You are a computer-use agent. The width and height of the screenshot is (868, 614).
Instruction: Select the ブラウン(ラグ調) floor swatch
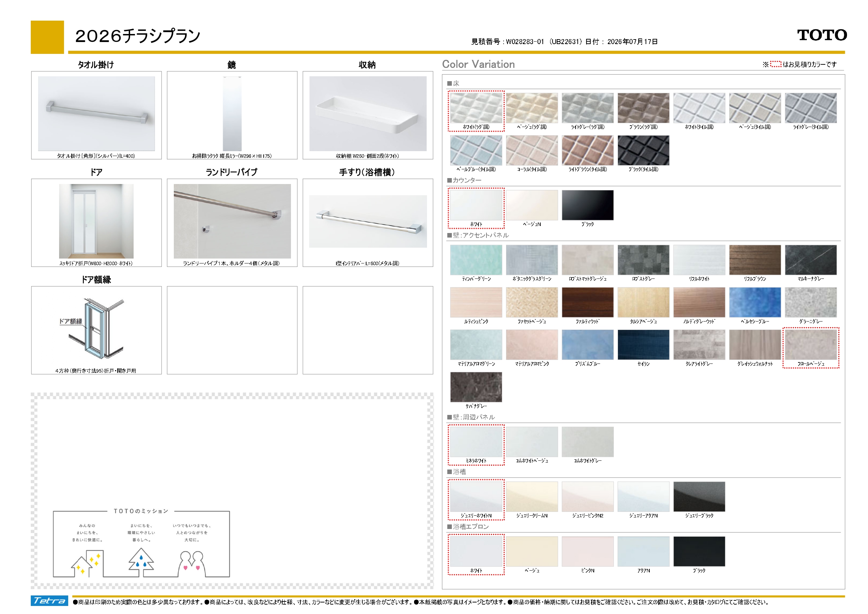(643, 108)
